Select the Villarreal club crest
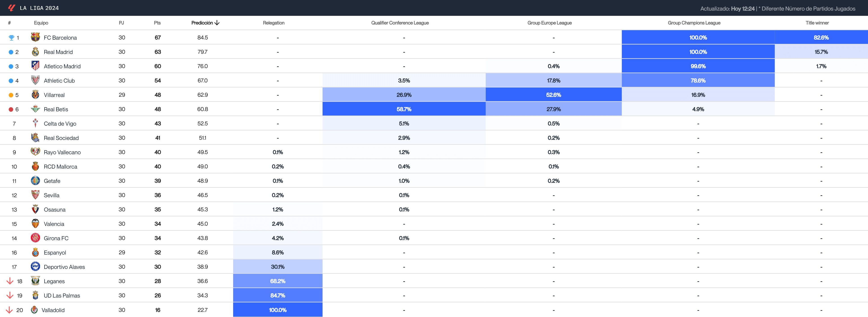868x317 pixels. tap(36, 95)
